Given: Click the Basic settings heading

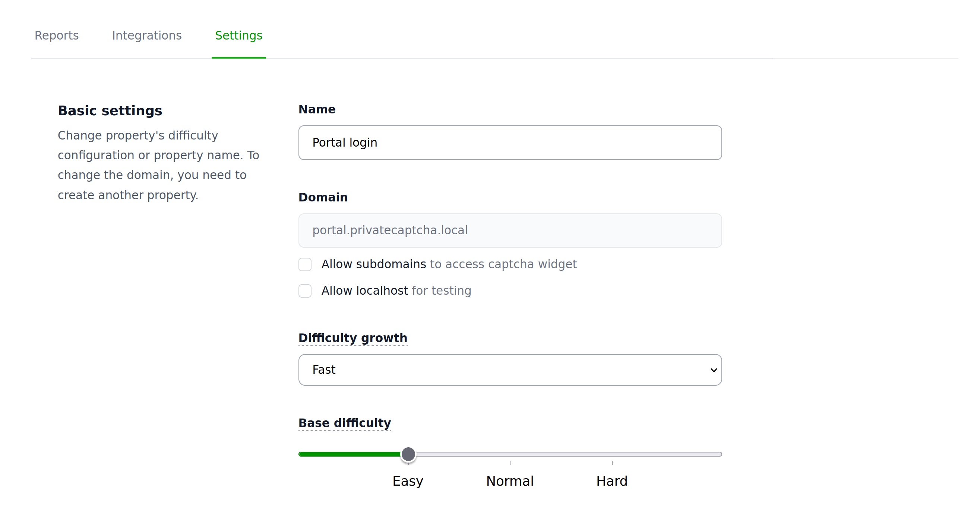Looking at the screenshot, I should (110, 110).
